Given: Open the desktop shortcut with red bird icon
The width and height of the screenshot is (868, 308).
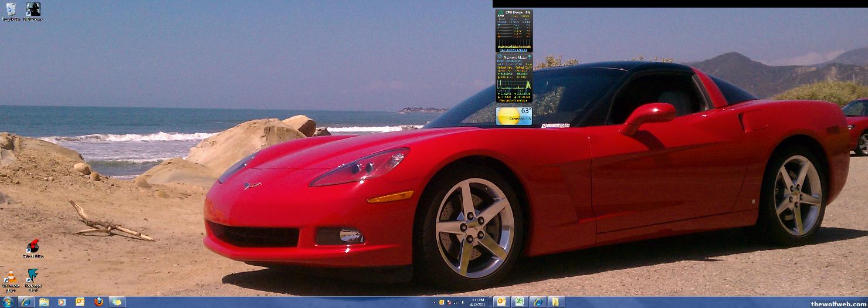Looking at the screenshot, I should point(33,248).
